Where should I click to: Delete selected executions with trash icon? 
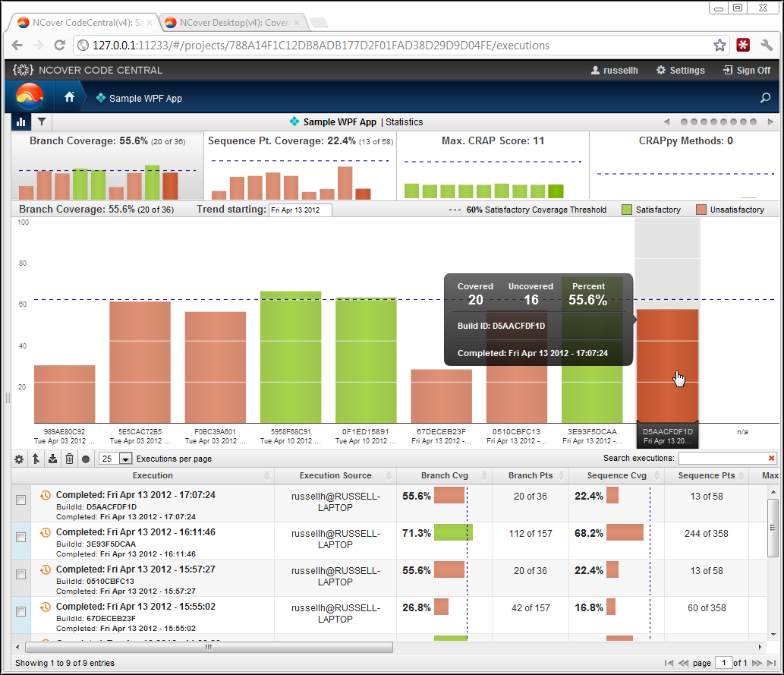pyautogui.click(x=70, y=459)
